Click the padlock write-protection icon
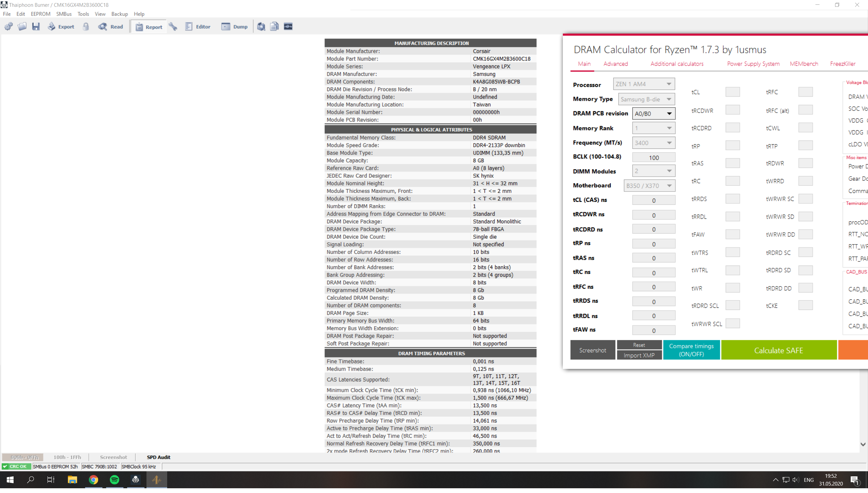 click(86, 26)
